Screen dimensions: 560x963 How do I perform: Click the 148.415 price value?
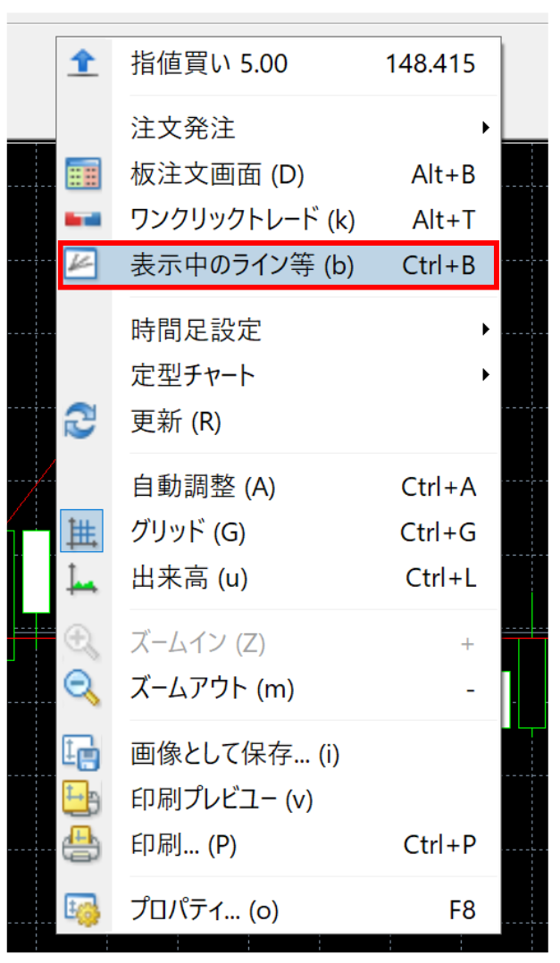click(x=430, y=64)
